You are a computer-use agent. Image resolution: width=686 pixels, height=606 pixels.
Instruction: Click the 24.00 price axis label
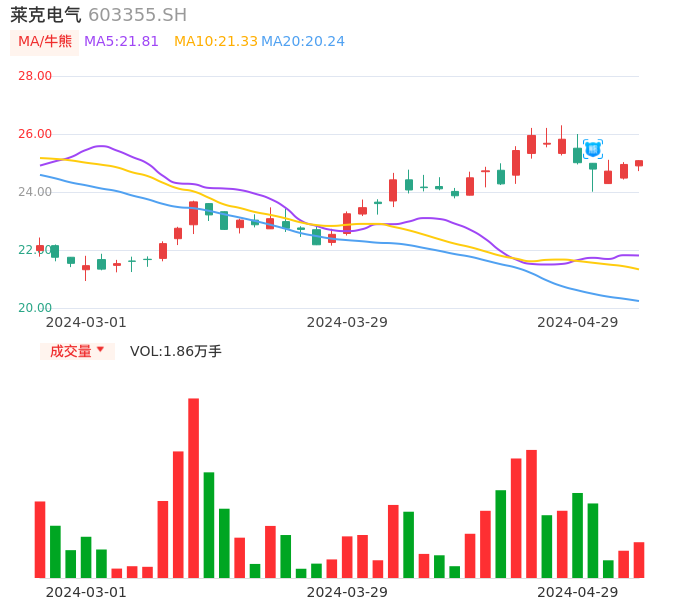[35, 192]
